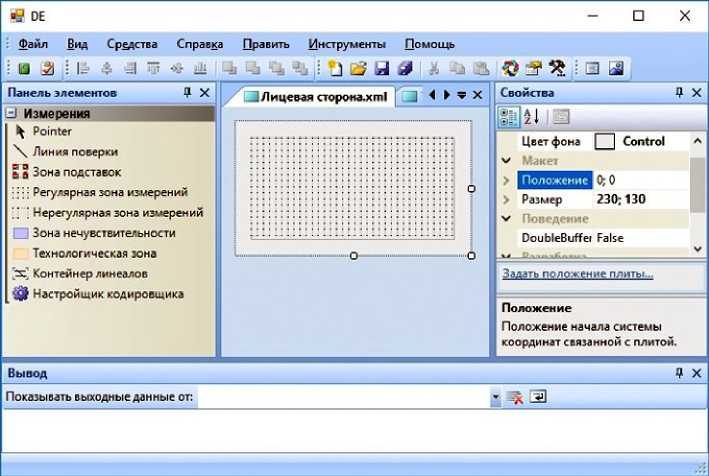Select the Зона нечувствительности tool

coord(94,233)
